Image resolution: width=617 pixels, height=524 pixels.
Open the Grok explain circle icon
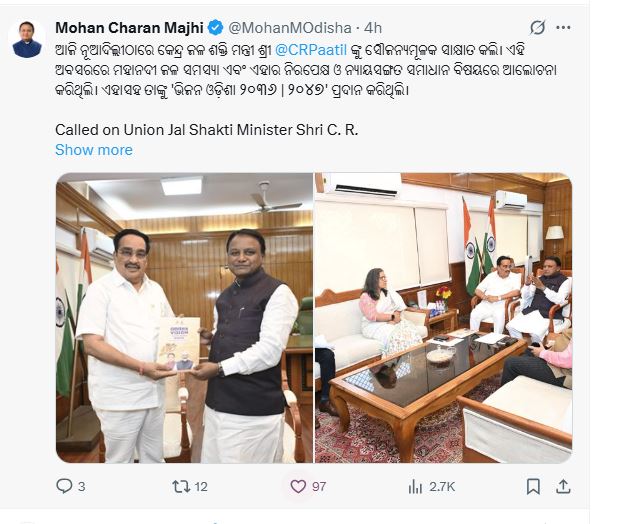537,28
